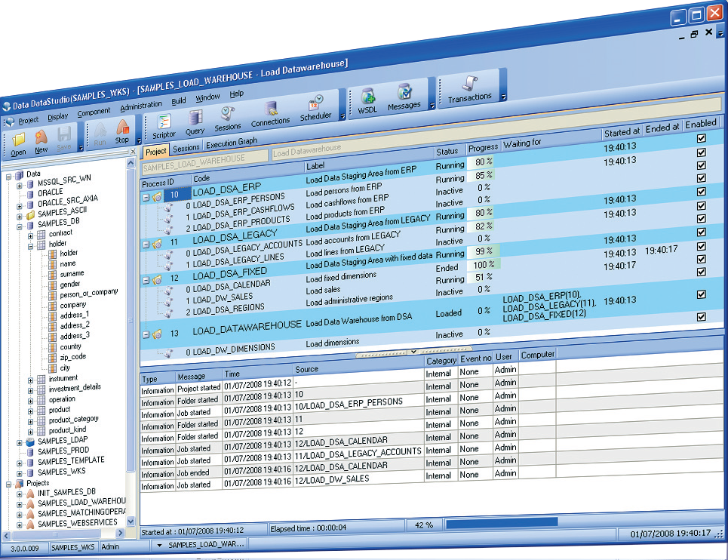The width and height of the screenshot is (728, 560).
Task: Collapse the LOAD_DSA_LEGACY process node
Action: coord(146,244)
